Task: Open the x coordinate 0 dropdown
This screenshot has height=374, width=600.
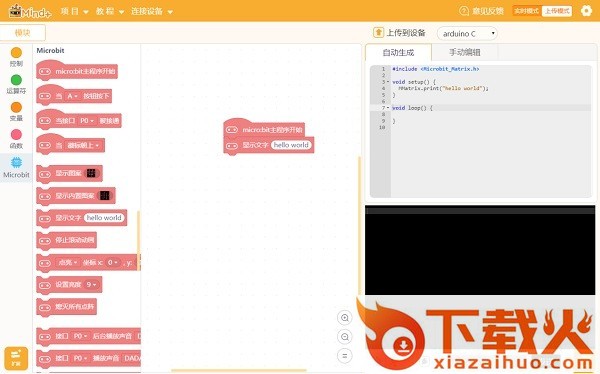Action: 112,263
